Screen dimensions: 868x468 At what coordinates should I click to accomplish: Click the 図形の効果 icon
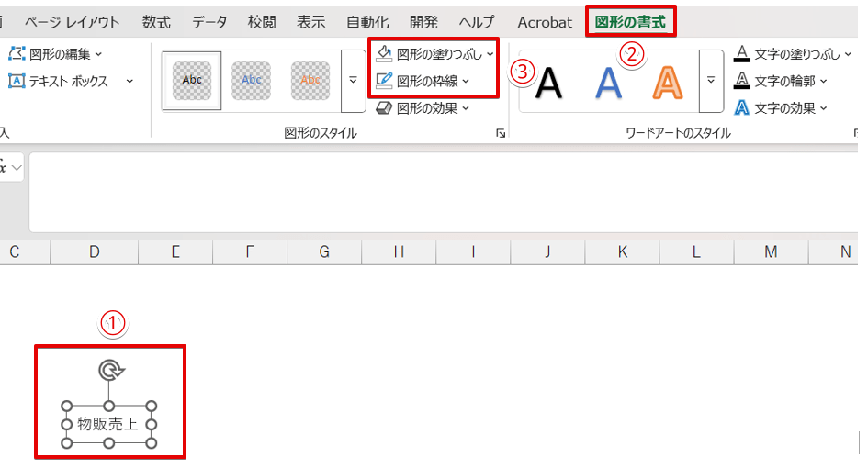coord(384,108)
